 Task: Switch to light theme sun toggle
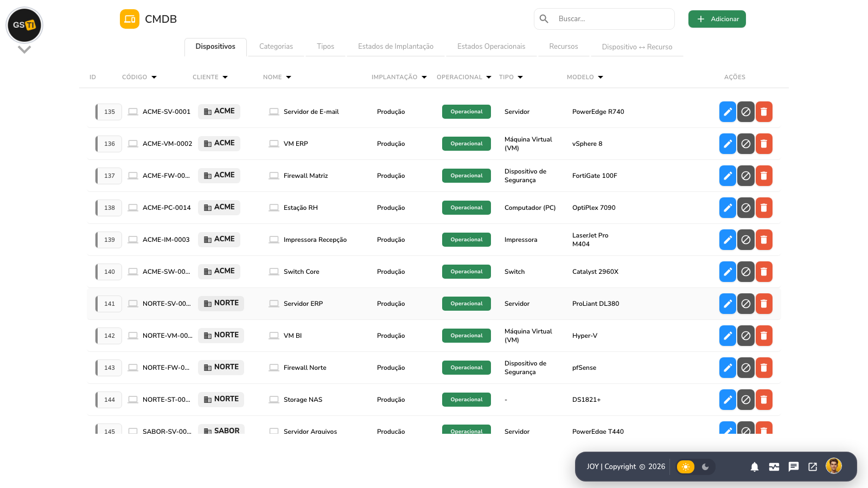tap(686, 467)
